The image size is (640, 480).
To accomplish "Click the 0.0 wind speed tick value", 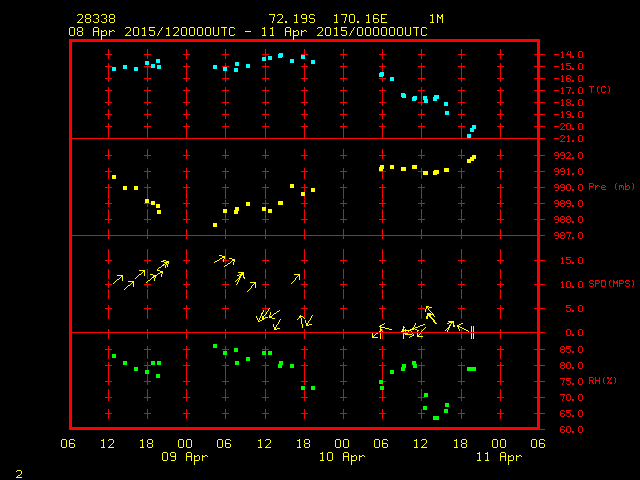I will tap(574, 333).
